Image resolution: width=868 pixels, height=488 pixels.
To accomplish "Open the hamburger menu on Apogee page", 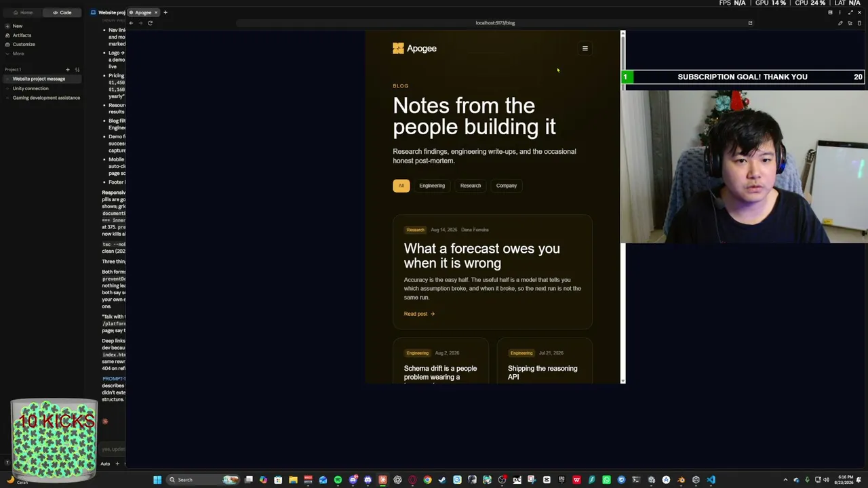I will 585,48.
